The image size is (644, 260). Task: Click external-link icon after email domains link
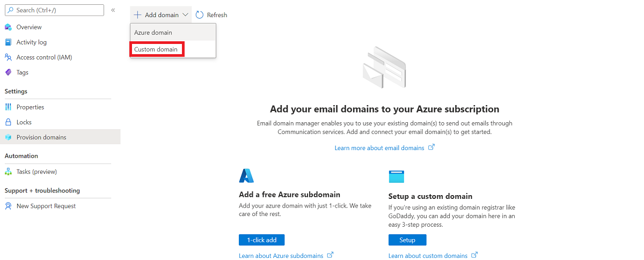tap(431, 147)
